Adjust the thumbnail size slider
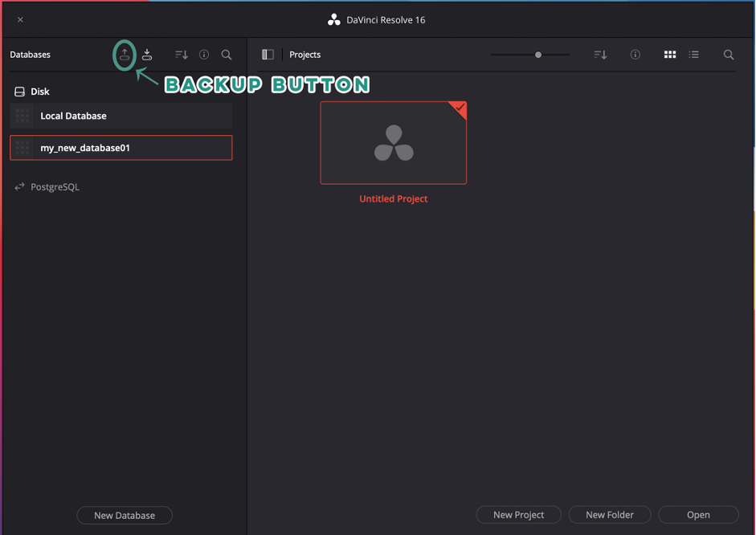 pyautogui.click(x=538, y=55)
